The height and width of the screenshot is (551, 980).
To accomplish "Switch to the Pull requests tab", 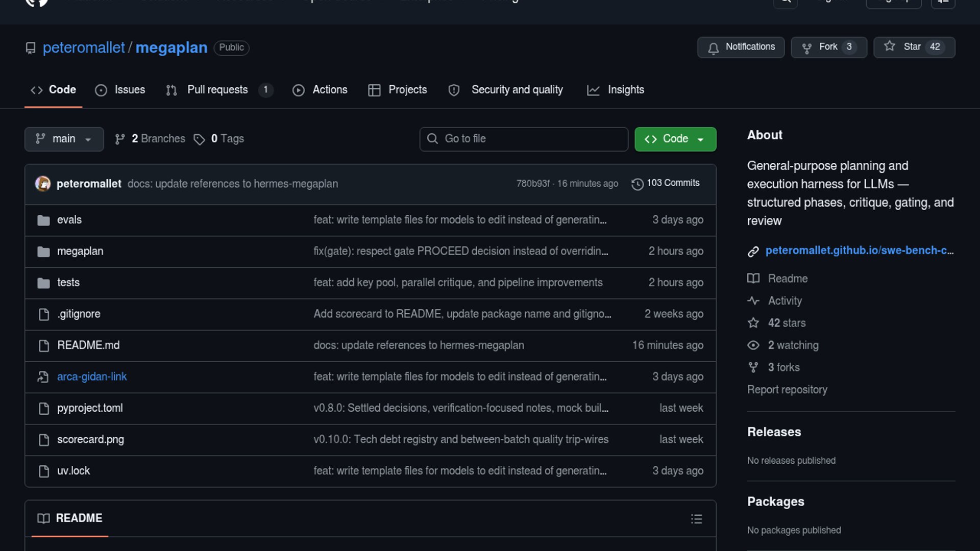I will click(x=217, y=90).
